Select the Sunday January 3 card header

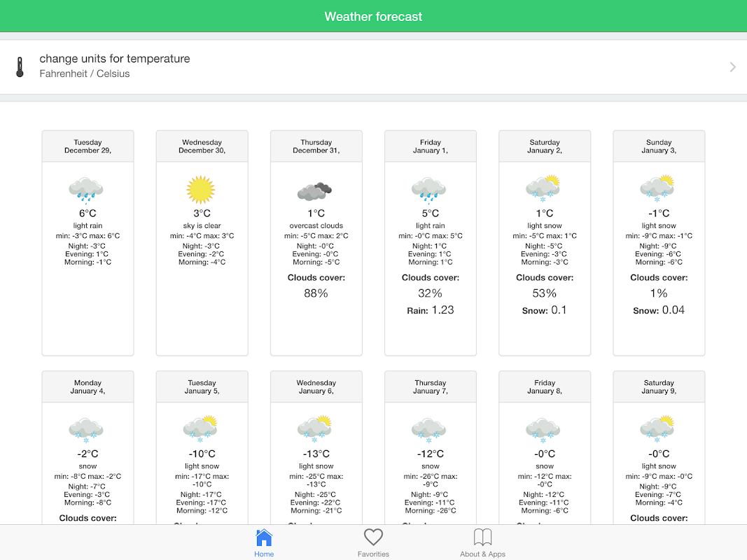tap(659, 146)
